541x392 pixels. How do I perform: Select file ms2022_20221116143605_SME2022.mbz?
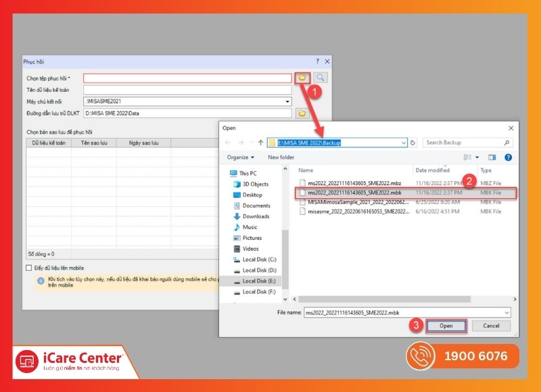[x=406, y=183]
